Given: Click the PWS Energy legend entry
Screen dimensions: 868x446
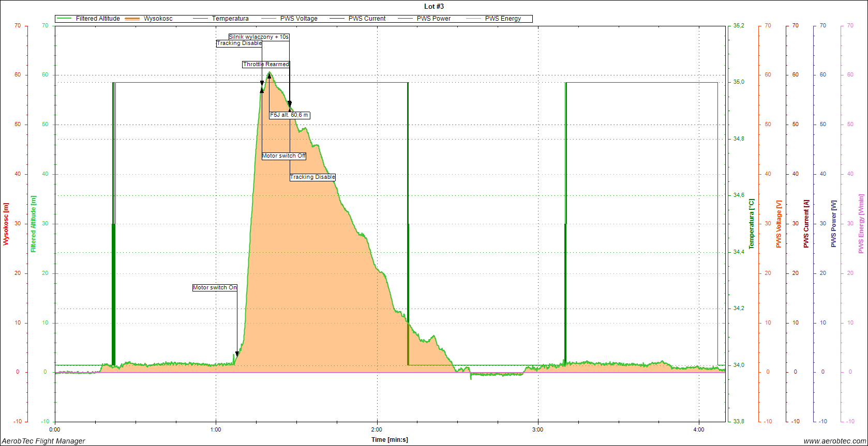Looking at the screenshot, I should point(503,19).
